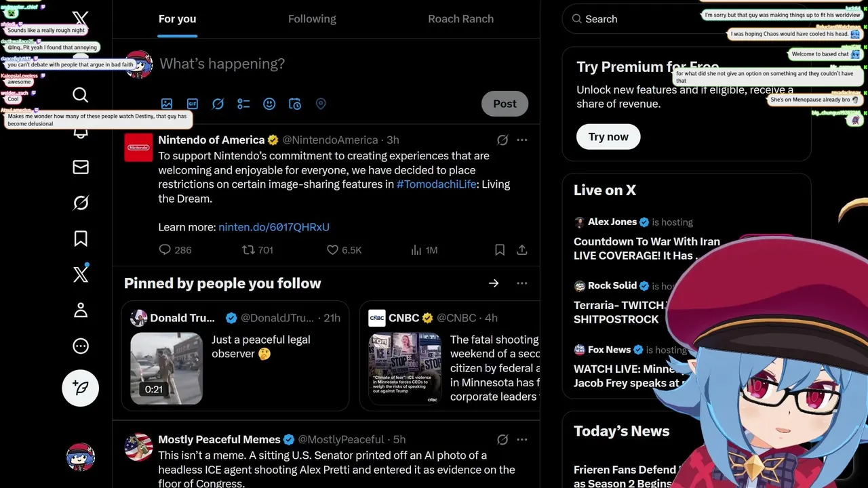This screenshot has width=868, height=488.
Task: Open Bookmarks icon in left sidebar
Action: pos(80,239)
